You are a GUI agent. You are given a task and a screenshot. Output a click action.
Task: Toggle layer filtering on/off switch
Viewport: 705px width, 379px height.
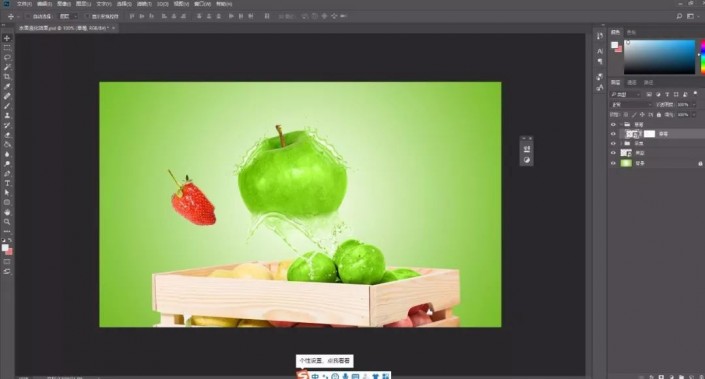[695, 94]
